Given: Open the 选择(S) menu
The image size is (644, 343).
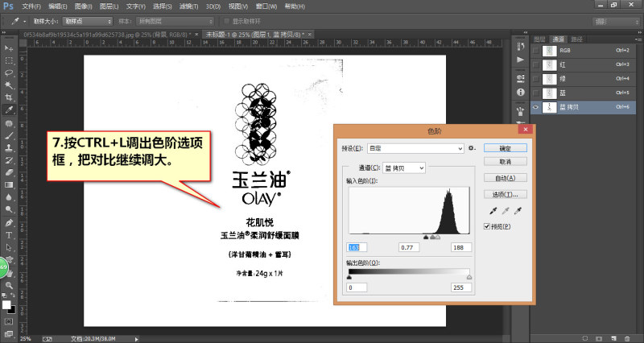Looking at the screenshot, I should coord(163,6).
